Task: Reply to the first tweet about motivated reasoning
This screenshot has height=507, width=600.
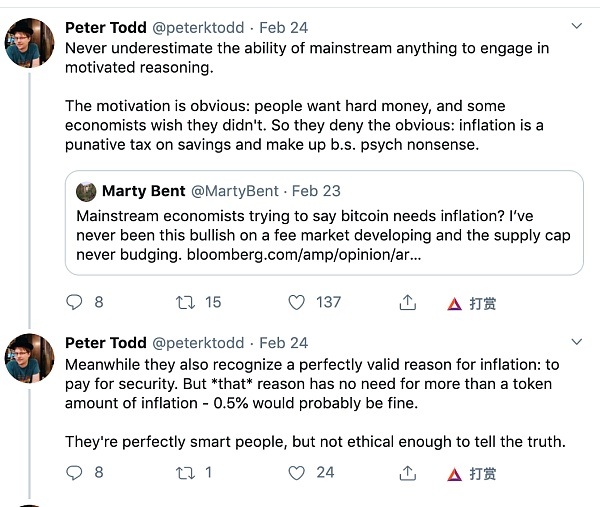Action: [x=74, y=302]
